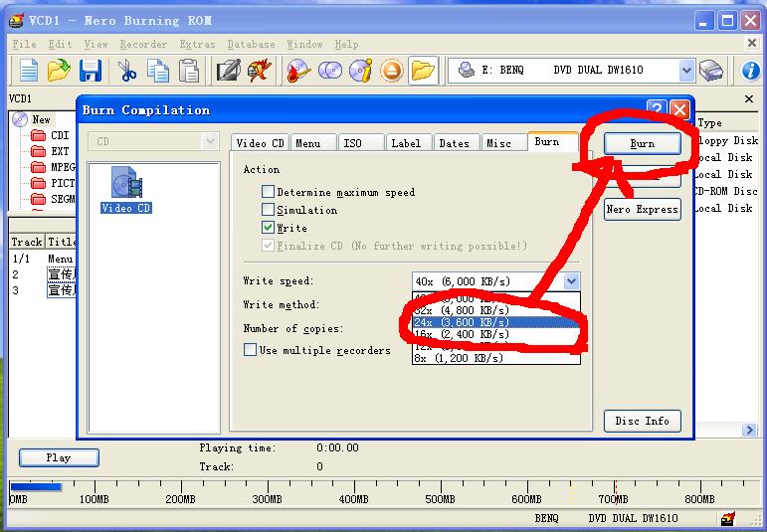
Task: Switch to the Video CD tab
Action: coord(260,143)
